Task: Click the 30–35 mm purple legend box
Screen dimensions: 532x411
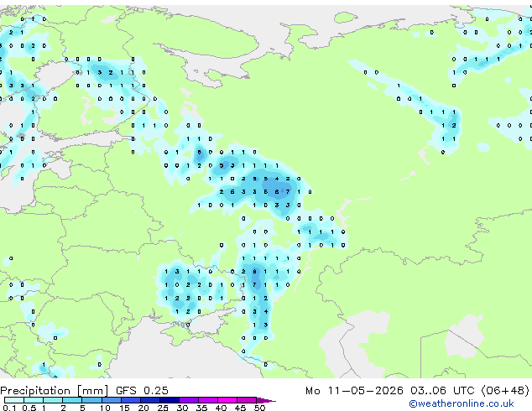Action: tap(188, 400)
